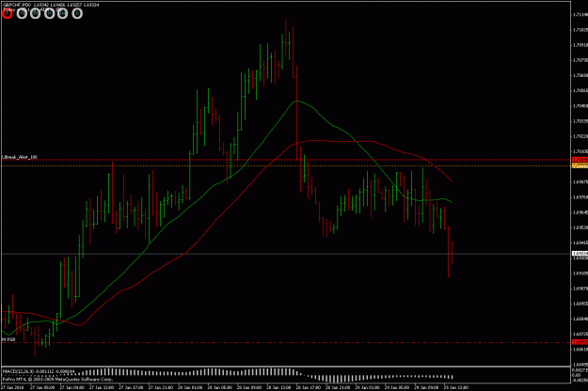Select the M30 timeframe circle button

[x=35, y=14]
